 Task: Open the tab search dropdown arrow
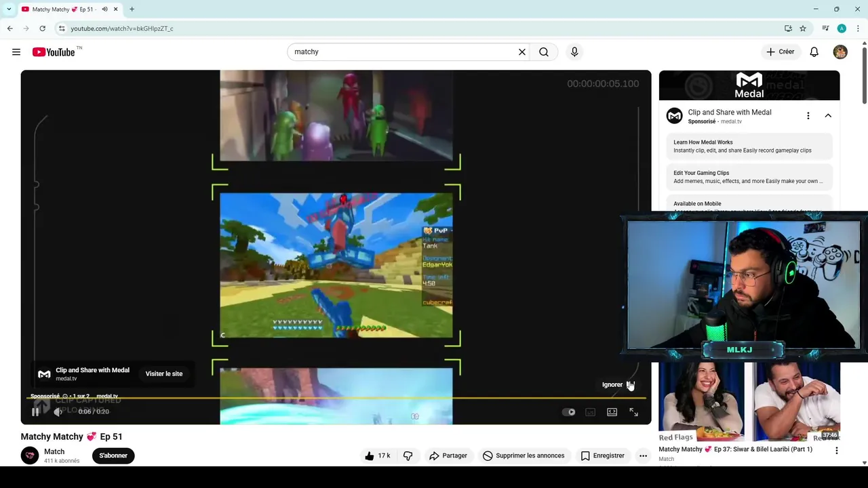pyautogui.click(x=9, y=9)
